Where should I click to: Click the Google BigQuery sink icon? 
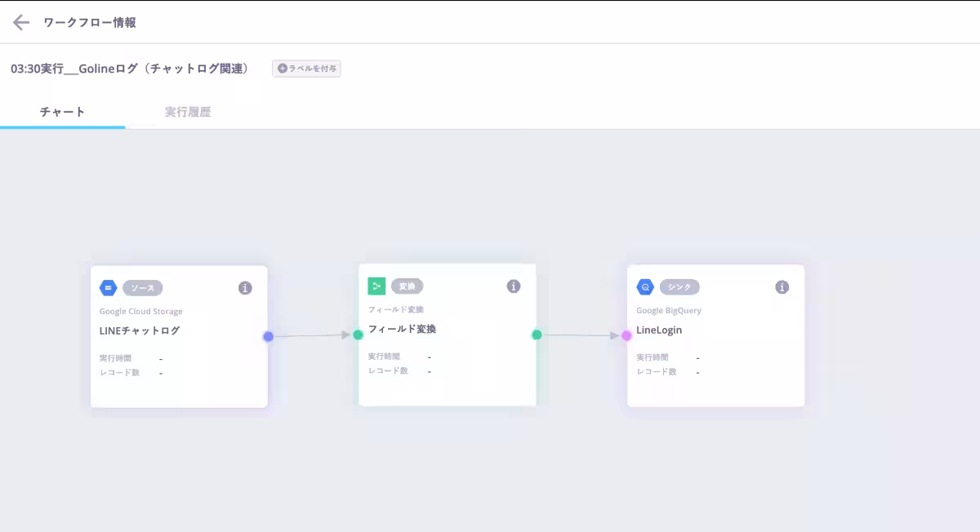click(645, 287)
